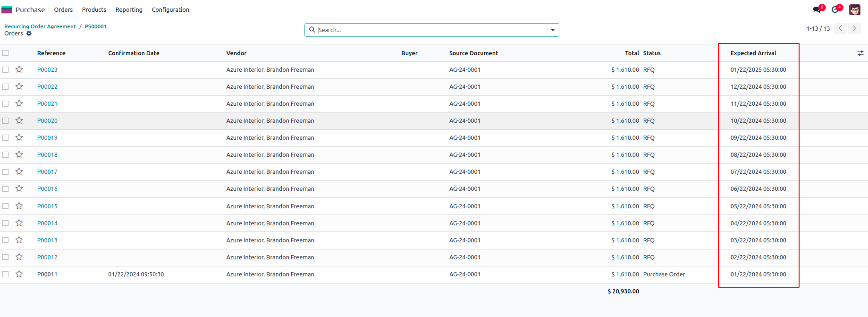Image resolution: width=868 pixels, height=317 pixels.
Task: Star the P00011 order
Action: point(19,274)
